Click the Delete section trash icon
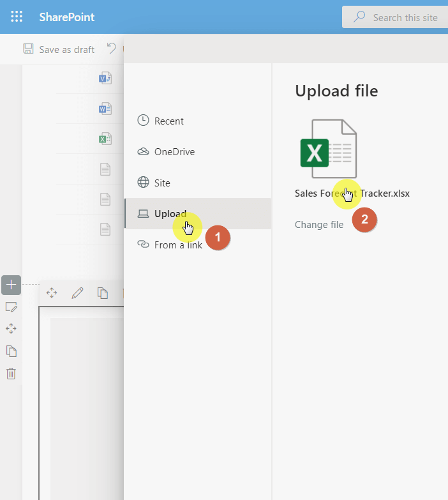The image size is (448, 500). 11,373
